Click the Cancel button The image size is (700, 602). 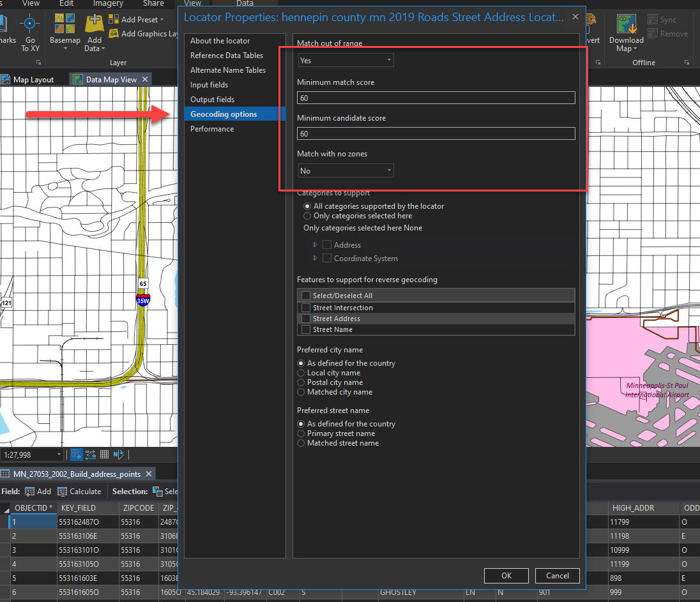pyautogui.click(x=558, y=576)
